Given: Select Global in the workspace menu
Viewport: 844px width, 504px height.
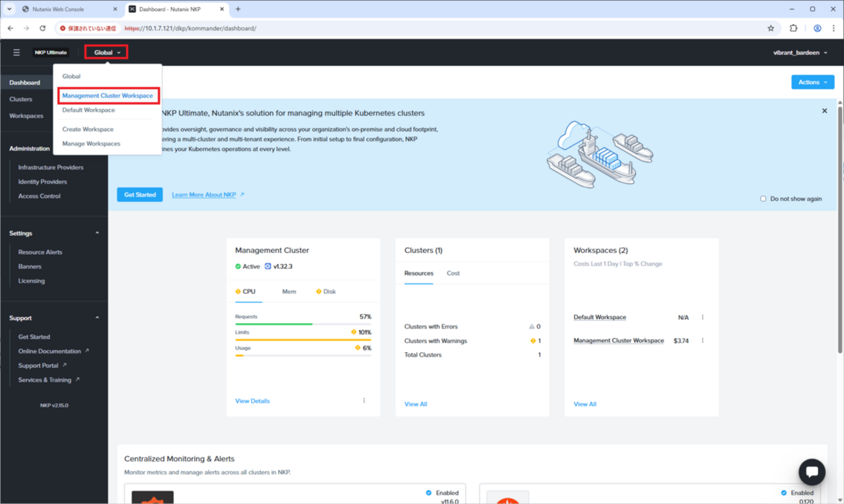Looking at the screenshot, I should tap(71, 77).
